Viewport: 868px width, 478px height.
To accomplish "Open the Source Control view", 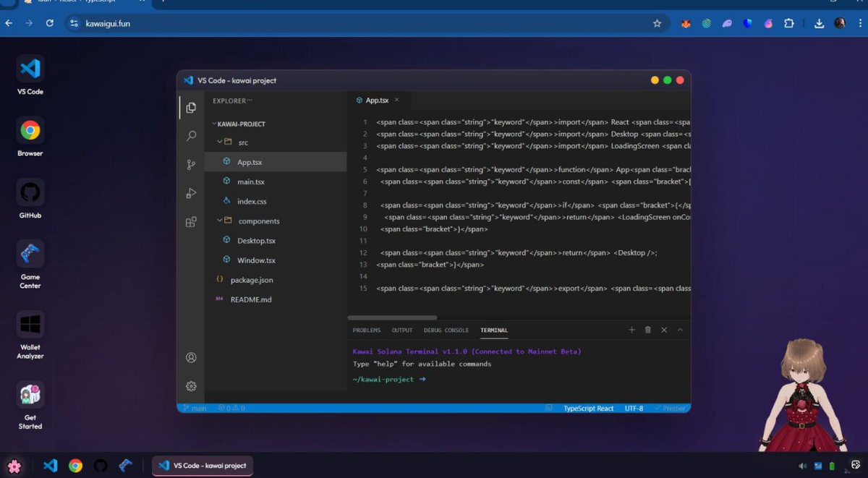I will [191, 164].
